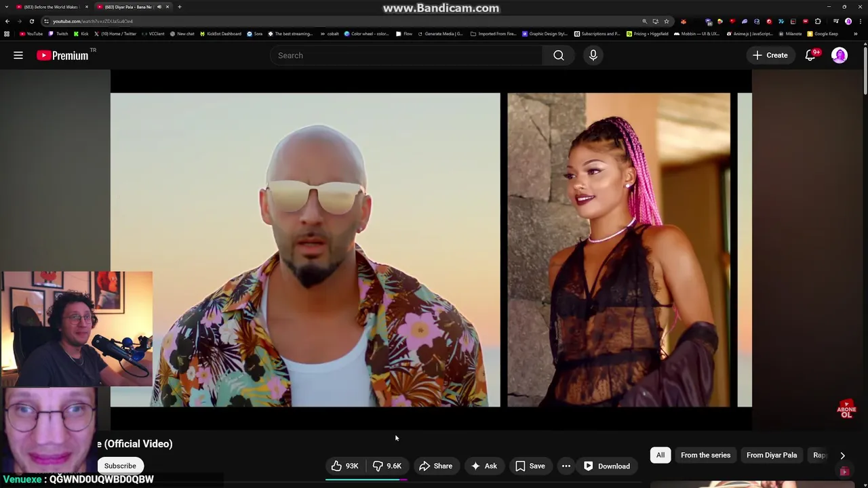Reload the current page
868x488 pixels.
click(32, 21)
